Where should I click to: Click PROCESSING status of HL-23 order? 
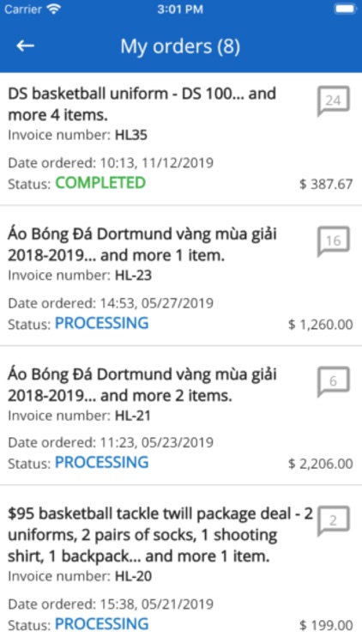point(102,323)
